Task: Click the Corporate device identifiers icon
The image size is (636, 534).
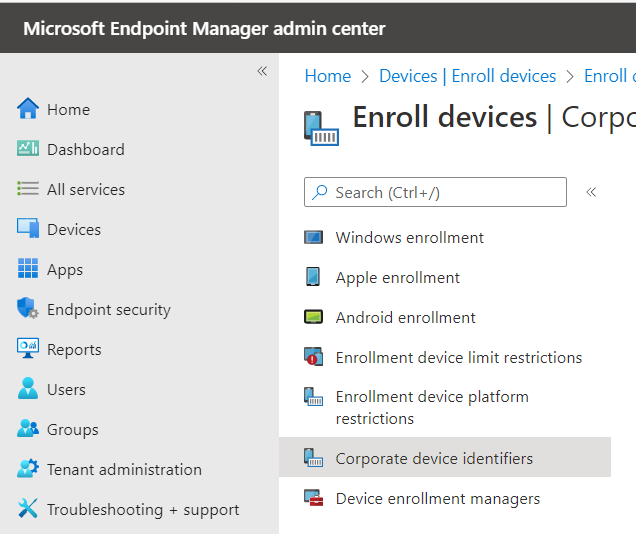Action: (x=314, y=458)
